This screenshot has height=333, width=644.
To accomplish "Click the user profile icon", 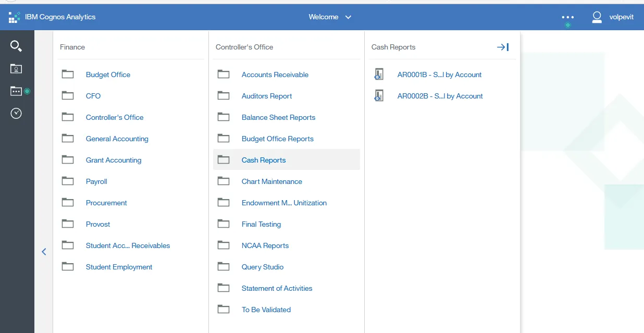I will pos(597,17).
